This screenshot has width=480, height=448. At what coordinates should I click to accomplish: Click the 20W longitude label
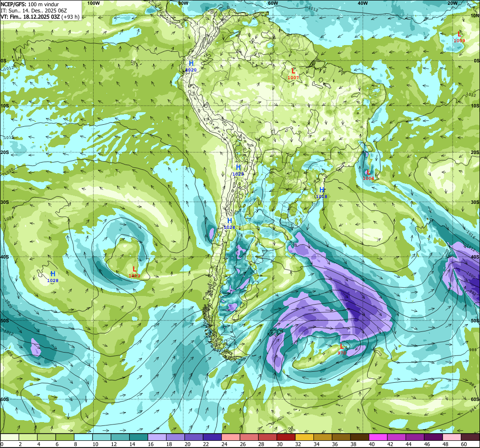click(452, 3)
